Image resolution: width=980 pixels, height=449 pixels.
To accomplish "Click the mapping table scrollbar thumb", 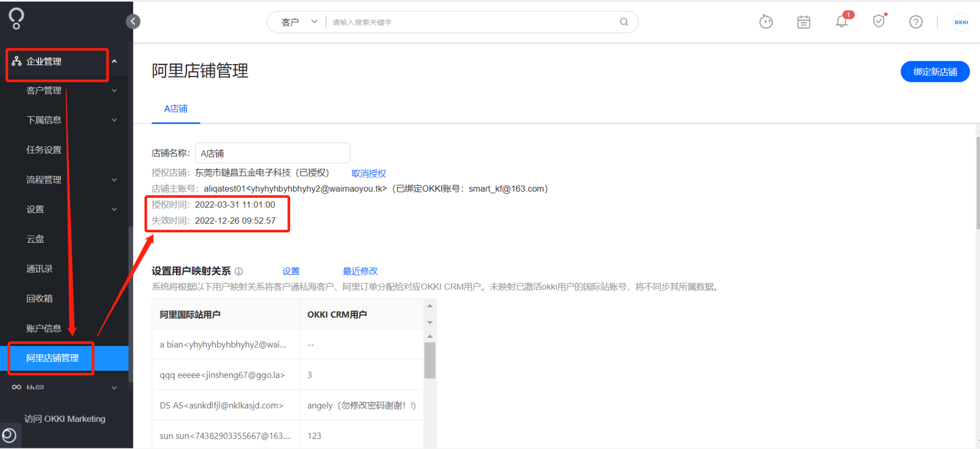I will pyautogui.click(x=430, y=360).
